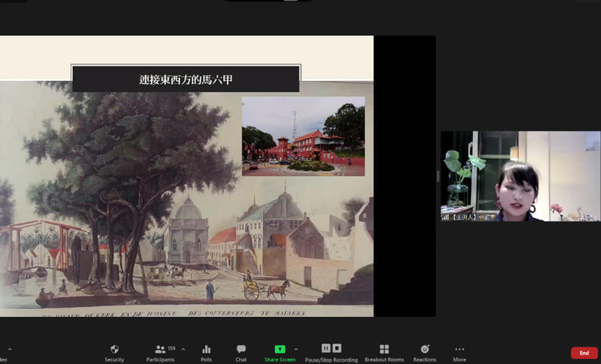The image size is (601, 364).
Task: Select the speaker's video thumbnail
Action: (521, 176)
